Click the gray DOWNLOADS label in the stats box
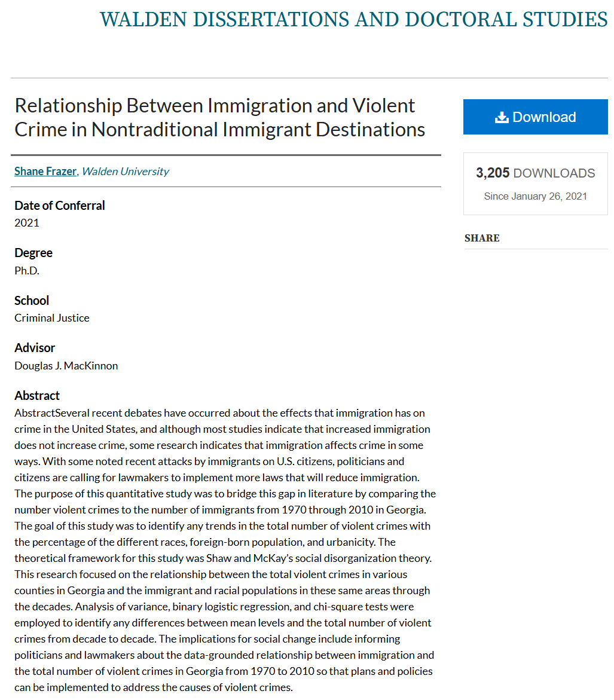The width and height of the screenshot is (614, 700). [554, 173]
